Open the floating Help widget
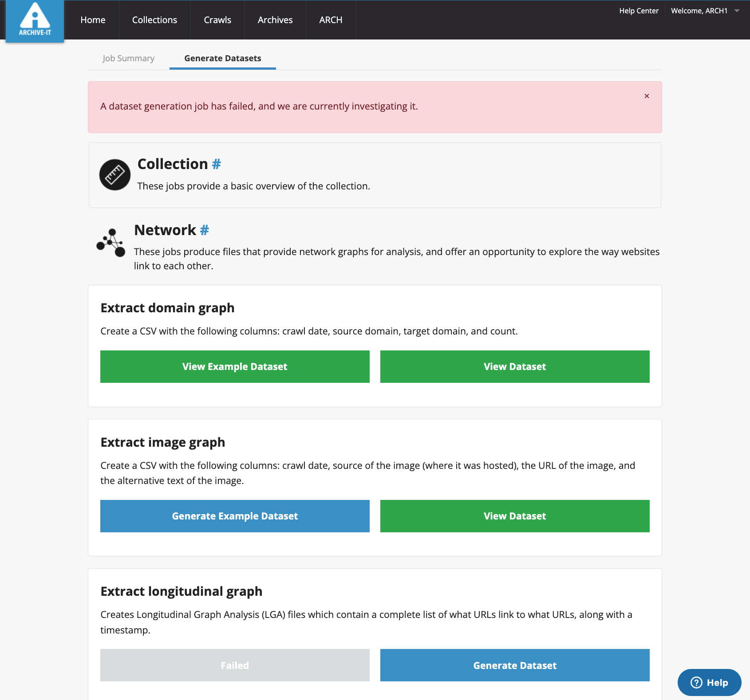Screen dimensions: 750x700 click(709, 682)
